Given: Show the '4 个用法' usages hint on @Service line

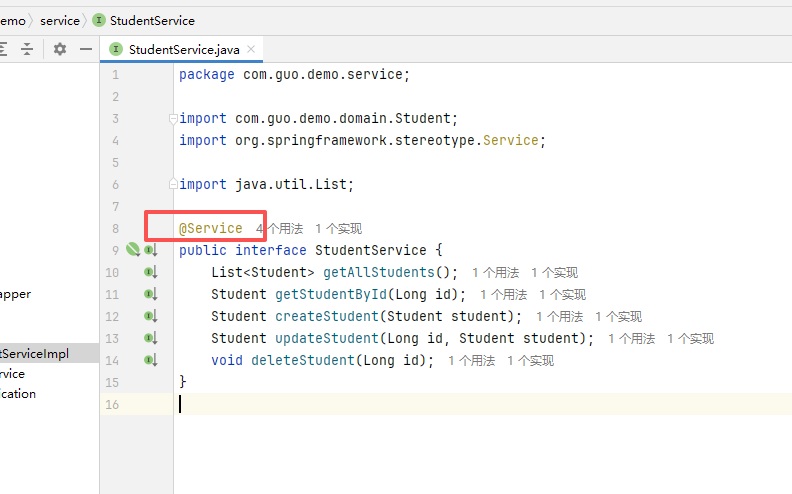Looking at the screenshot, I should pyautogui.click(x=279, y=229).
